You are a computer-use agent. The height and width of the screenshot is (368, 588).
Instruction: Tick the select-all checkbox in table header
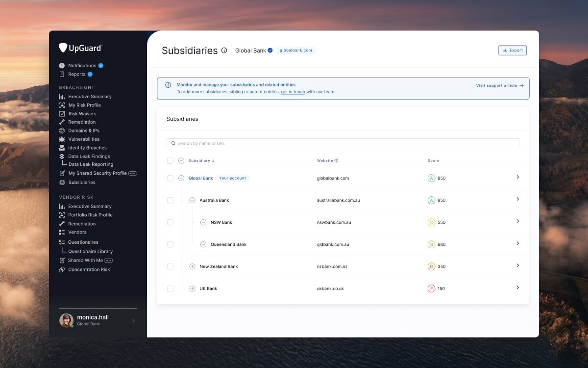pyautogui.click(x=170, y=160)
